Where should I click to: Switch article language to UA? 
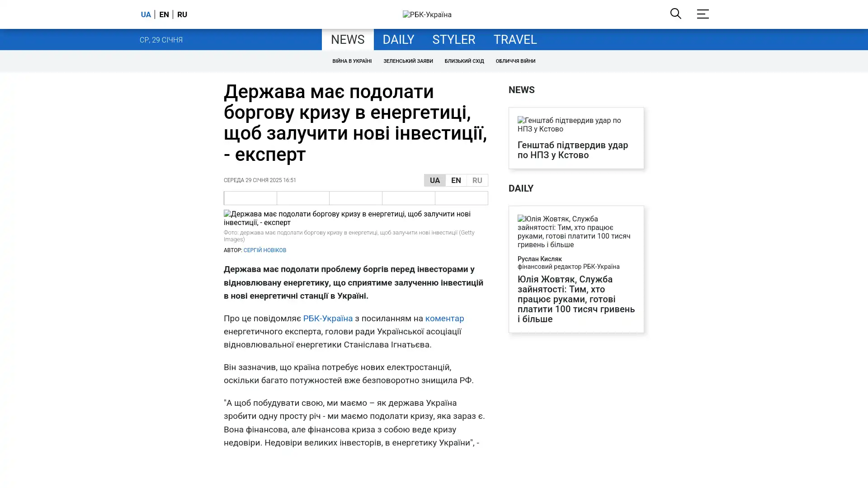tap(434, 180)
